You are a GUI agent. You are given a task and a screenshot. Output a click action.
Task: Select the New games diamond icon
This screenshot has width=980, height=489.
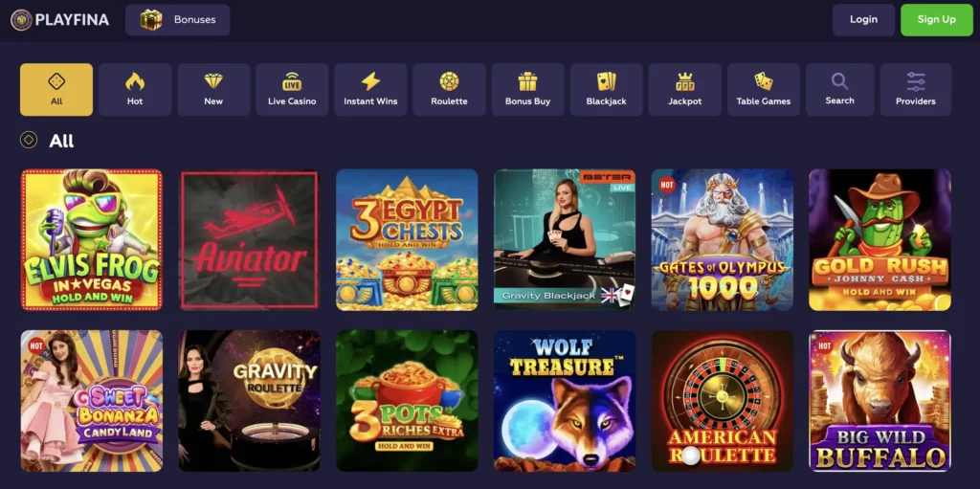point(213,89)
